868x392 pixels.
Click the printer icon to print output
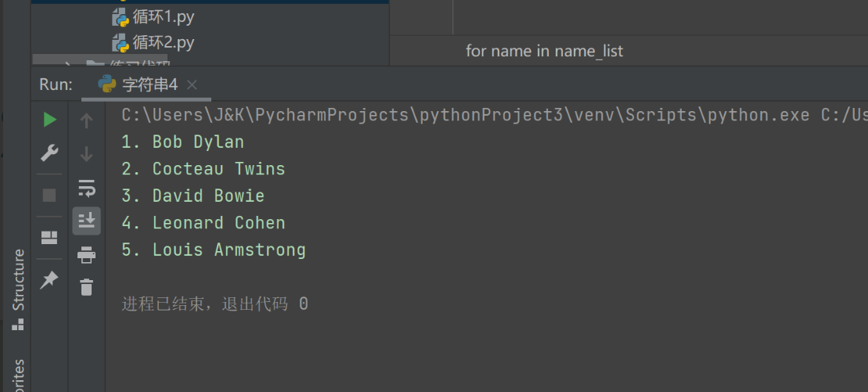coord(86,254)
